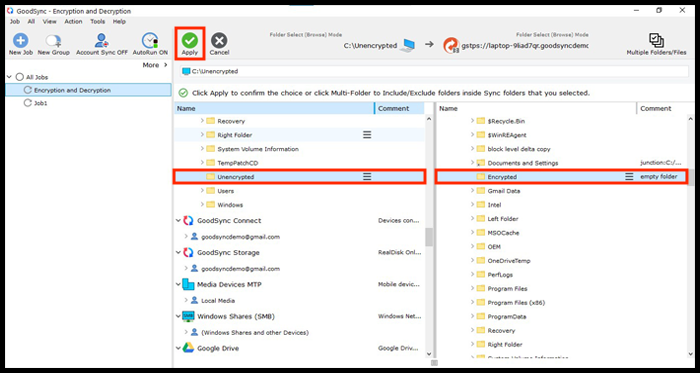Click Media Devices MTP icon
700x373 pixels.
(188, 284)
